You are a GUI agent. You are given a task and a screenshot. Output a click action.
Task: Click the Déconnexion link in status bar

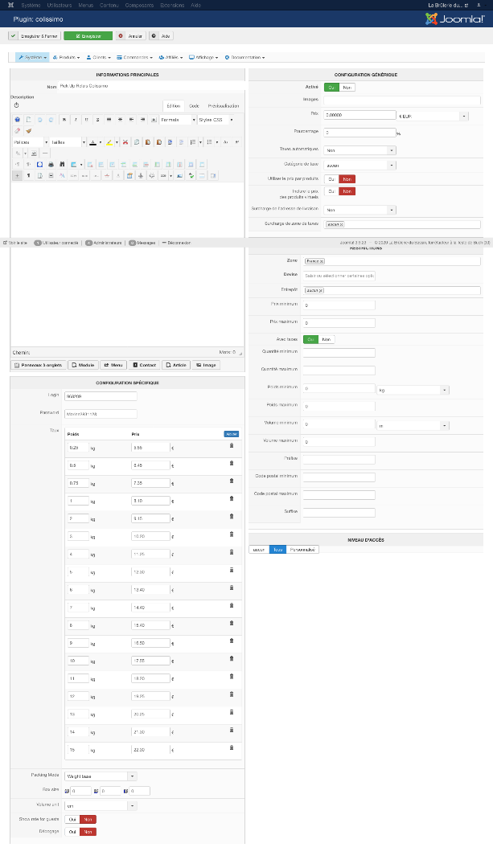[x=176, y=243]
